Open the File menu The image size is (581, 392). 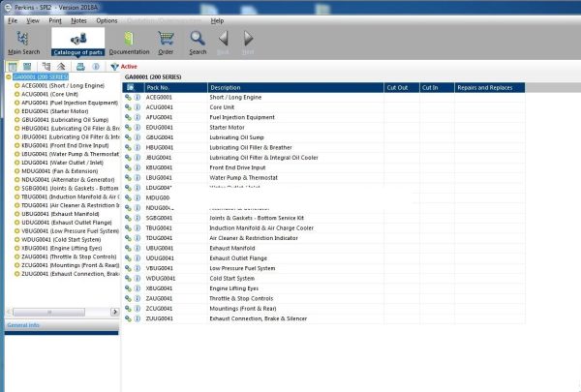(x=13, y=20)
